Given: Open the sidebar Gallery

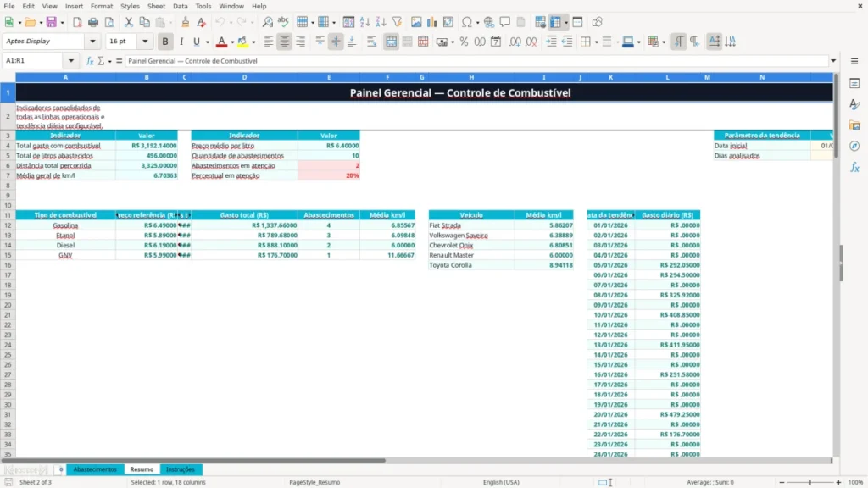Looking at the screenshot, I should 854,125.
